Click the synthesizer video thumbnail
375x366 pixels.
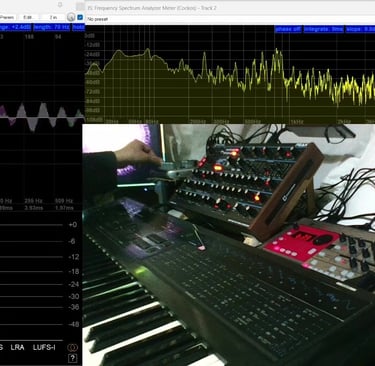[x=229, y=245]
